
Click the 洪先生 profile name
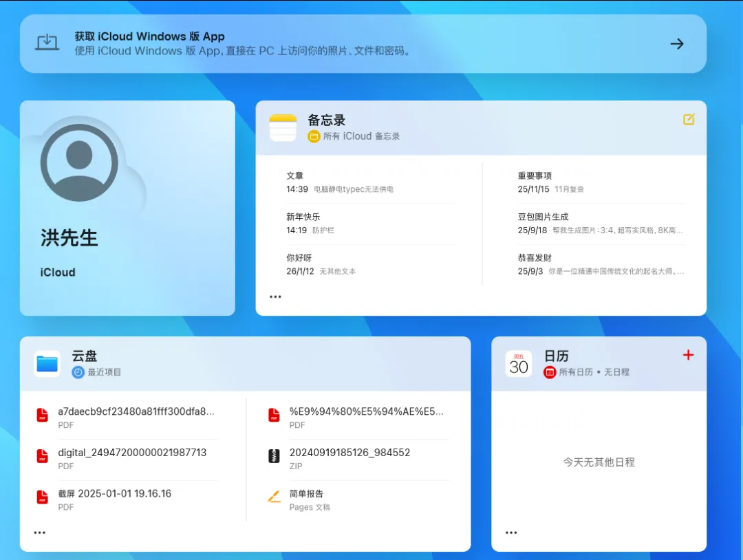point(69,238)
